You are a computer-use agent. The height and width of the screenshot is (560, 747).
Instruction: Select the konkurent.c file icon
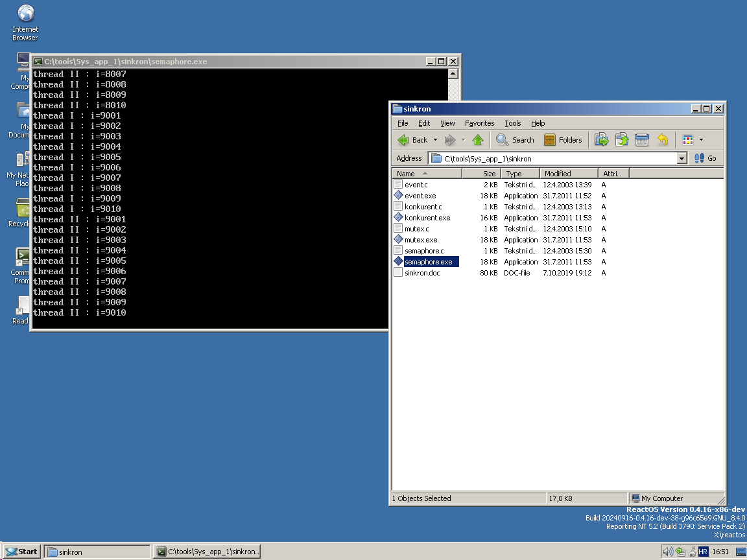tap(398, 206)
